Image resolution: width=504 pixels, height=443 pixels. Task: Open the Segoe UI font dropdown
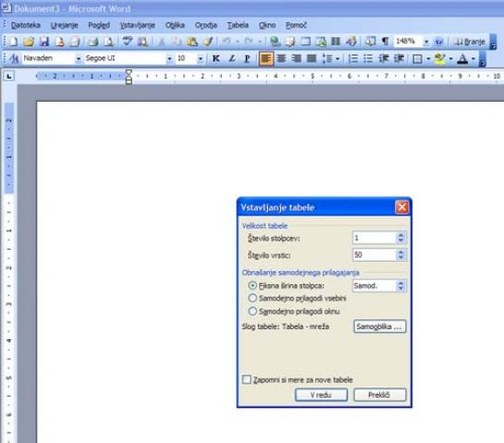click(169, 59)
